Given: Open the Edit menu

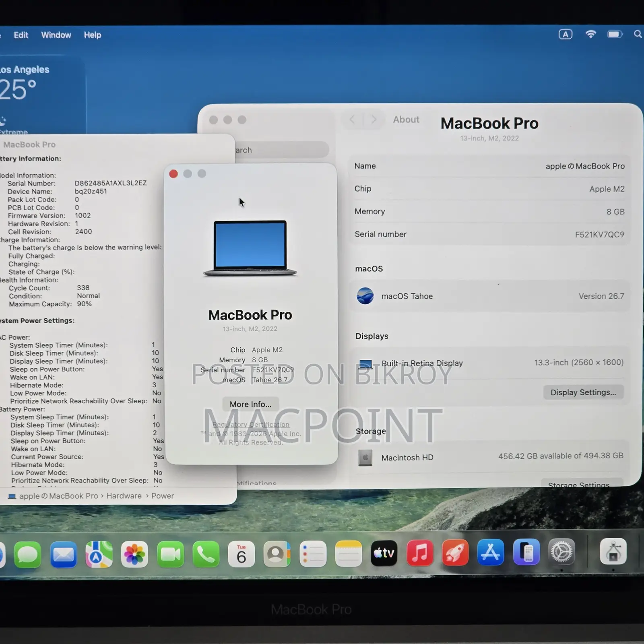Looking at the screenshot, I should (21, 35).
